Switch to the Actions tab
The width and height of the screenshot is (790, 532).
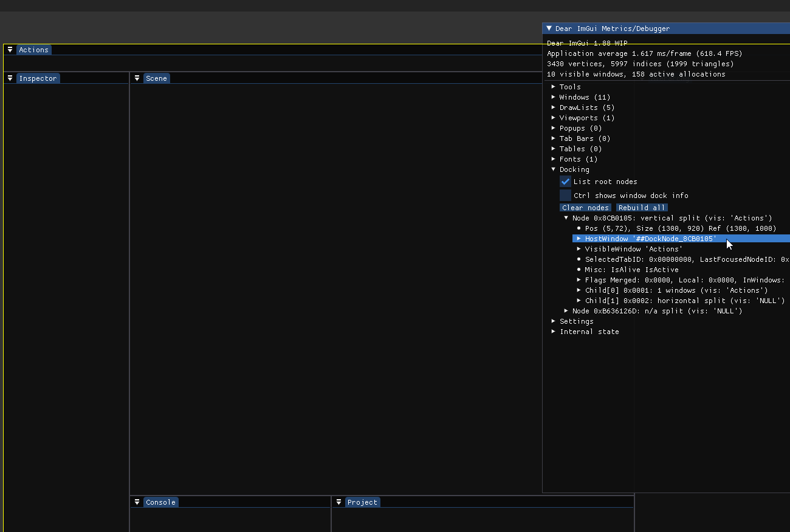(x=33, y=50)
